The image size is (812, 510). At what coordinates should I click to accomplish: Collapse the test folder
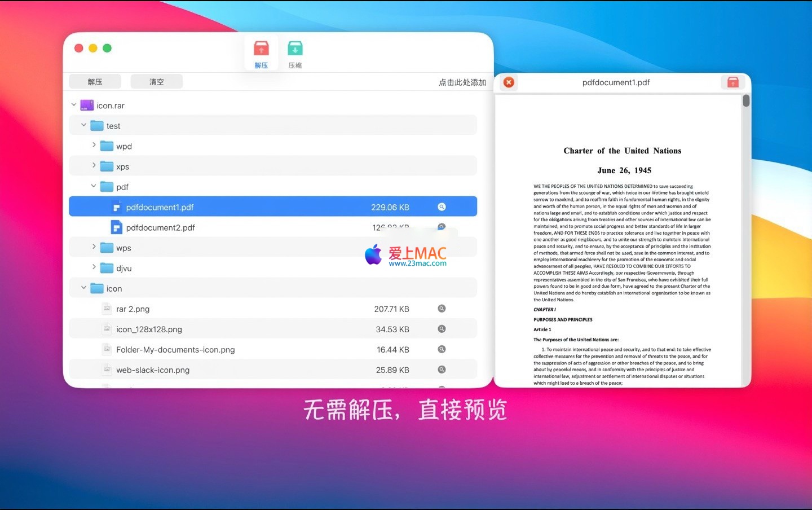[x=84, y=125]
